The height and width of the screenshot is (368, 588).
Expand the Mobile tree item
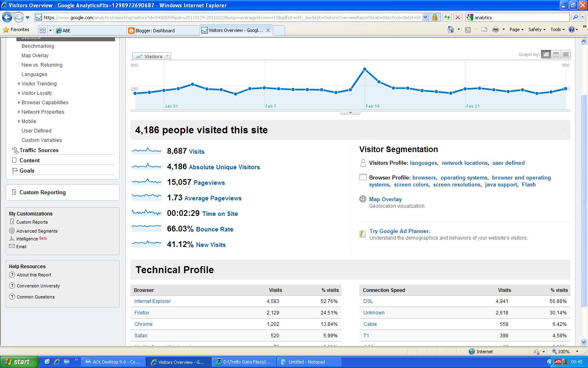pos(19,121)
